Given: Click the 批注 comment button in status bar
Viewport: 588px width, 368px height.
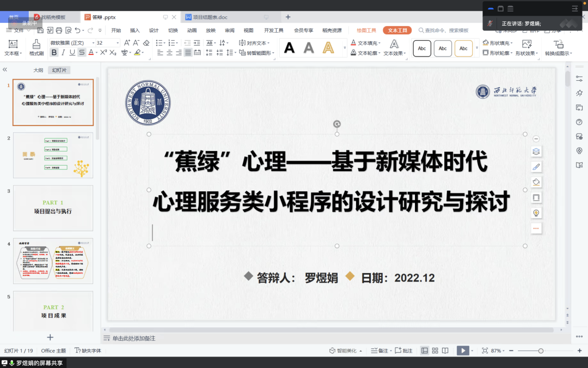Looking at the screenshot, I should point(404,351).
